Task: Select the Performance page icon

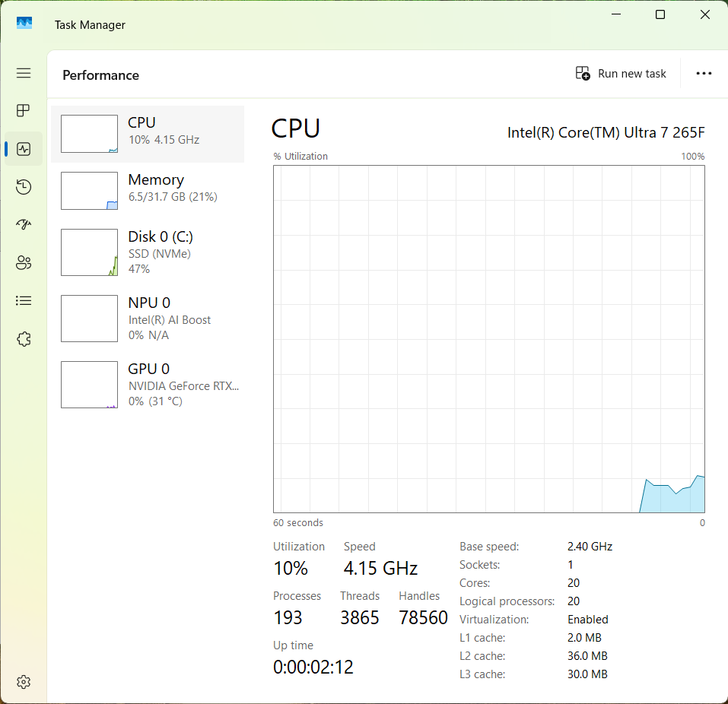Action: tap(24, 149)
